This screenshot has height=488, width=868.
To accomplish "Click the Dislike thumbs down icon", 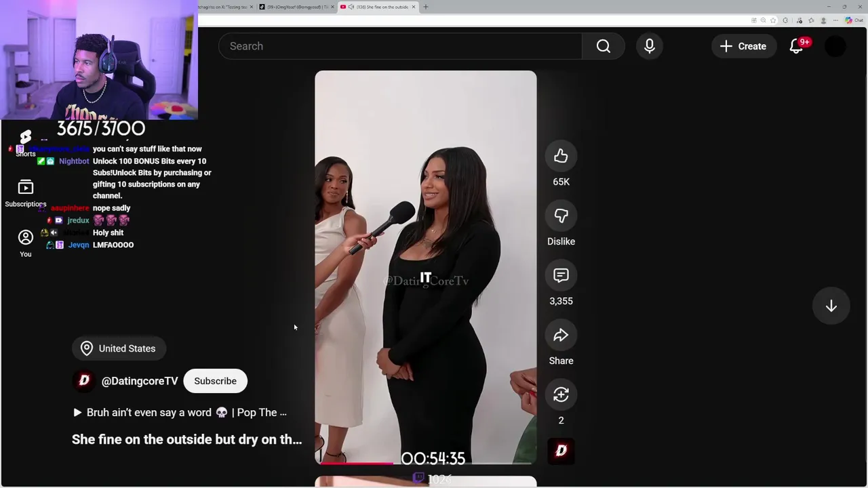I will click(x=561, y=216).
